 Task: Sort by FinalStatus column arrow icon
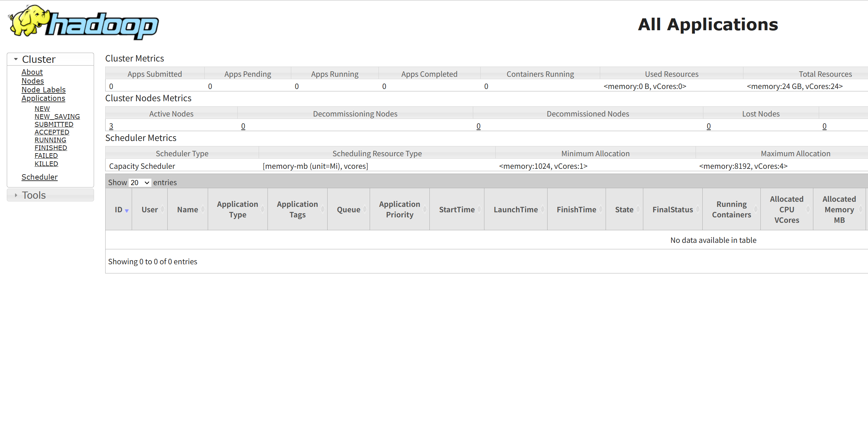698,210
